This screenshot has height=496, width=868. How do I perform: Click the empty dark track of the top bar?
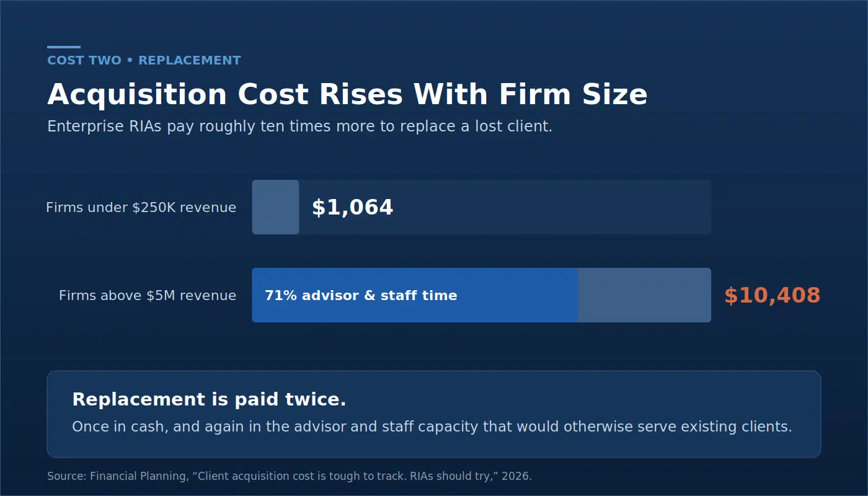(x=552, y=207)
